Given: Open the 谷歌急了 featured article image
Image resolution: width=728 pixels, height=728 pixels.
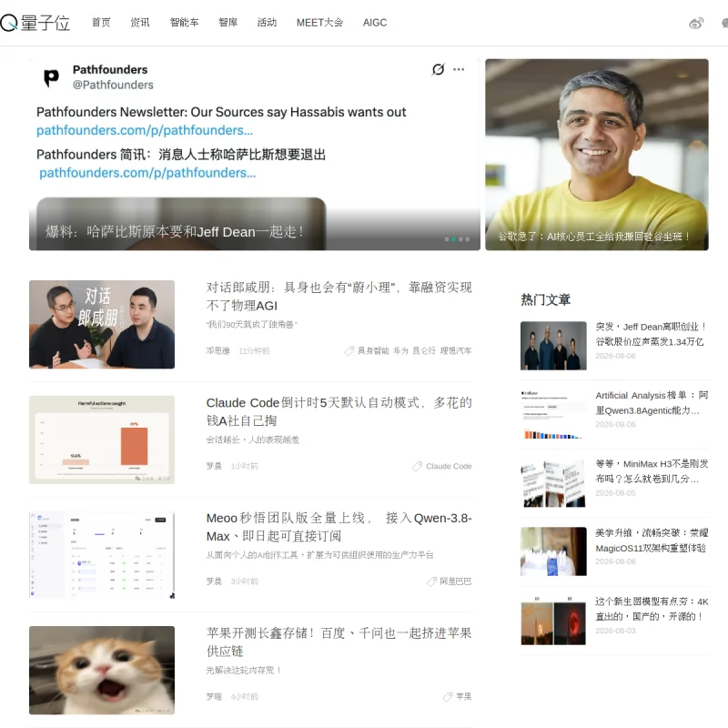Looking at the screenshot, I should [x=597, y=155].
